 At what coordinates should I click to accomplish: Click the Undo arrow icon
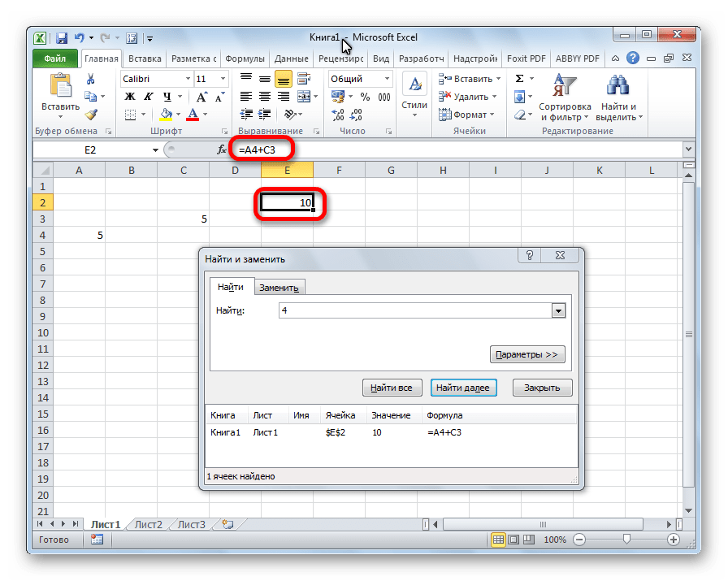pyautogui.click(x=80, y=38)
